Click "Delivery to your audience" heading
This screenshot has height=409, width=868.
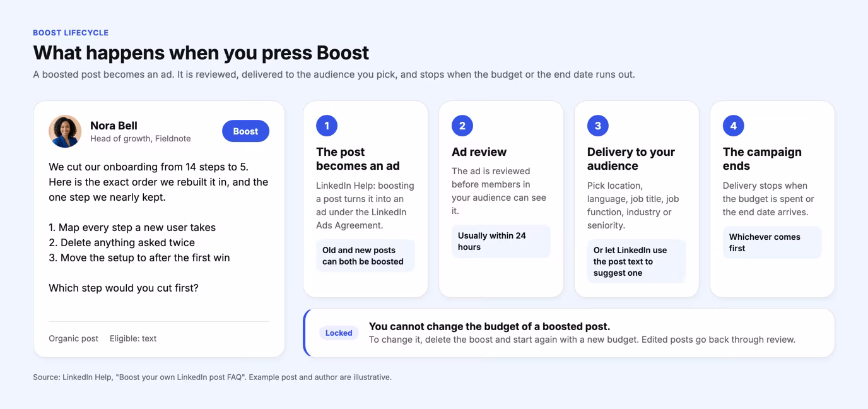[x=631, y=159]
